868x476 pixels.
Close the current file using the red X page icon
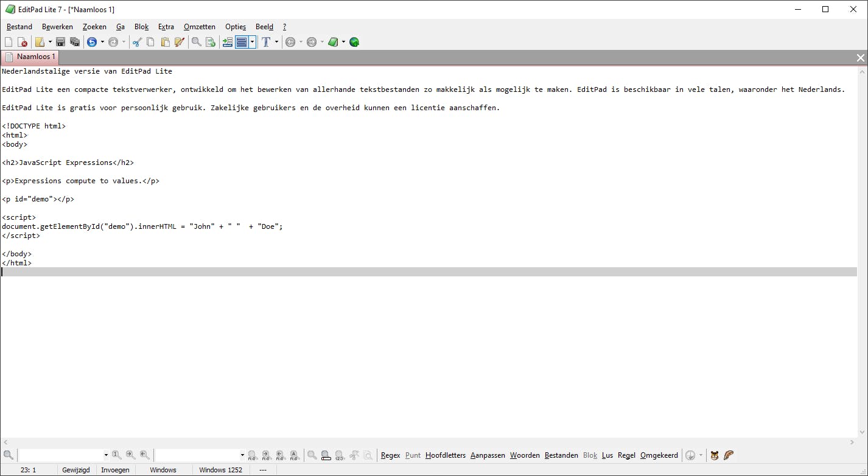(23, 42)
